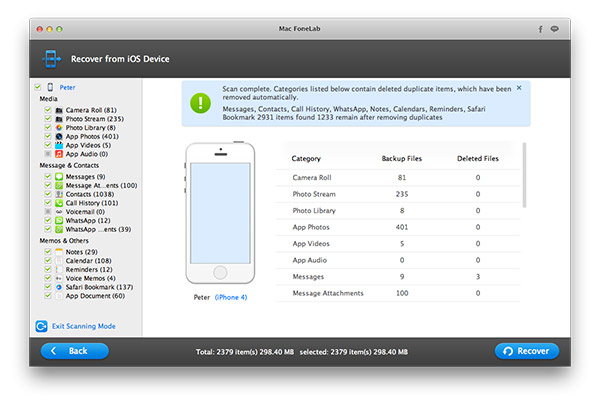Click the Exit Scanning Mode icon
The height and width of the screenshot is (407, 600).
tap(41, 326)
